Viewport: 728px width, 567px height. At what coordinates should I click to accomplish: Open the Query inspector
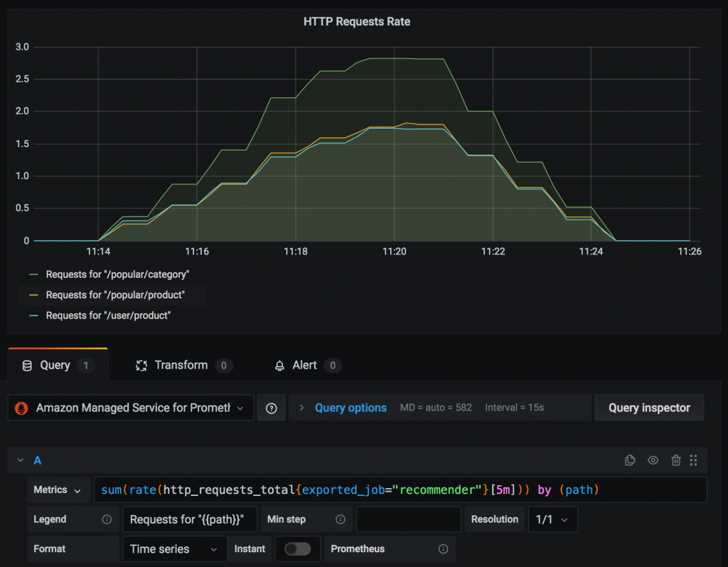[648, 407]
